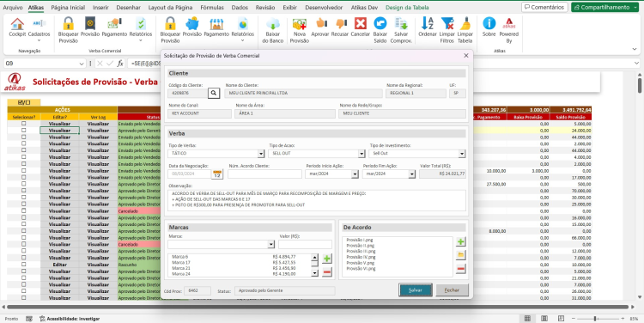The image size is (644, 323).
Task: Tick Selecionar checkbox in the Rascunho row
Action: (24, 265)
